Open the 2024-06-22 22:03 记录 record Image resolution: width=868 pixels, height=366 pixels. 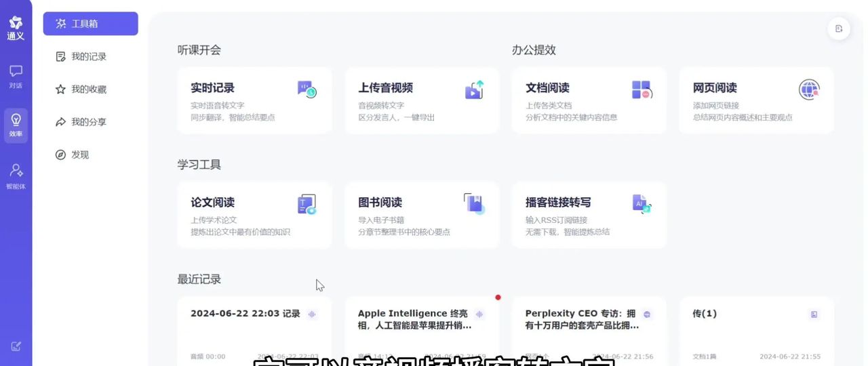[x=255, y=331]
